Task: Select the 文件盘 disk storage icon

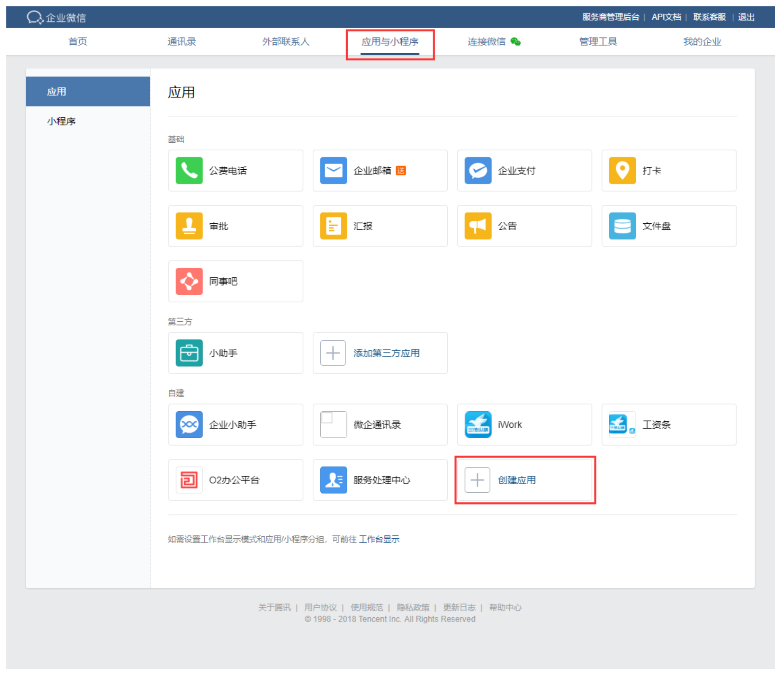Action: click(x=622, y=226)
